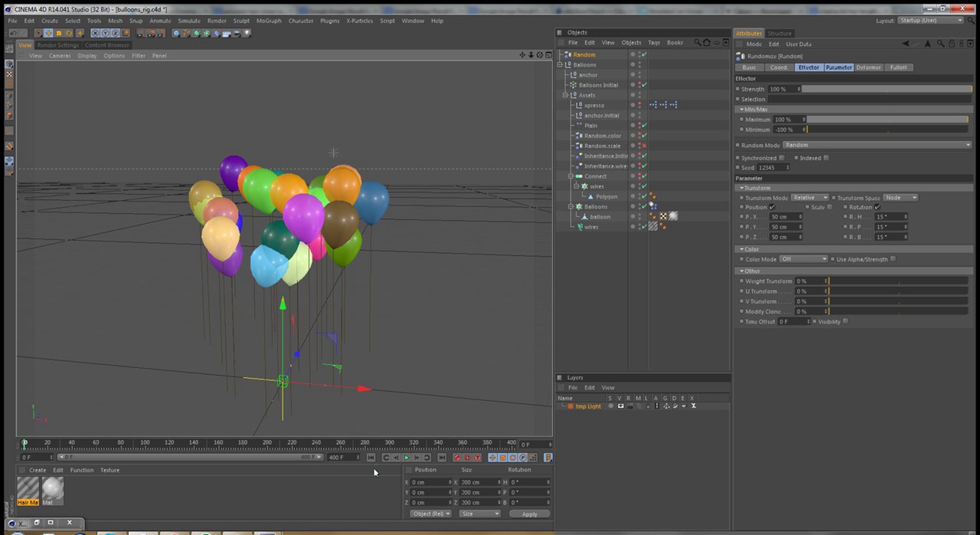Click the Record Active Objects button
The image size is (980, 535).
coord(457,457)
